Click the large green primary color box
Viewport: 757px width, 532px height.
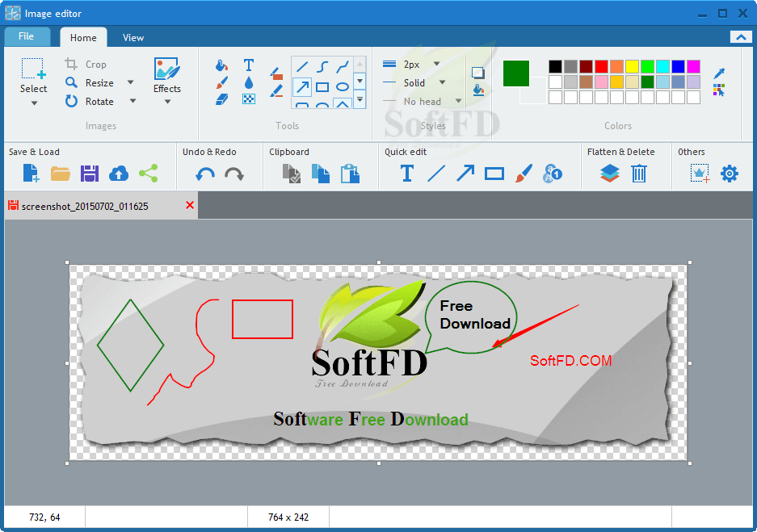[516, 73]
